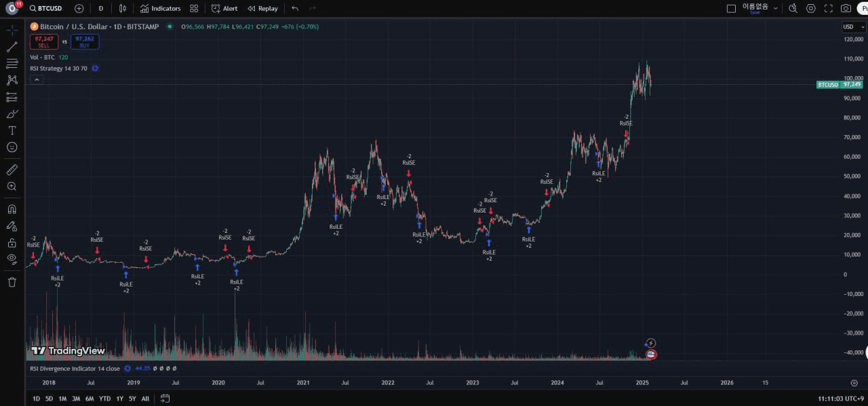
Task: Click the trash icon to remove drawings
Action: click(x=12, y=282)
